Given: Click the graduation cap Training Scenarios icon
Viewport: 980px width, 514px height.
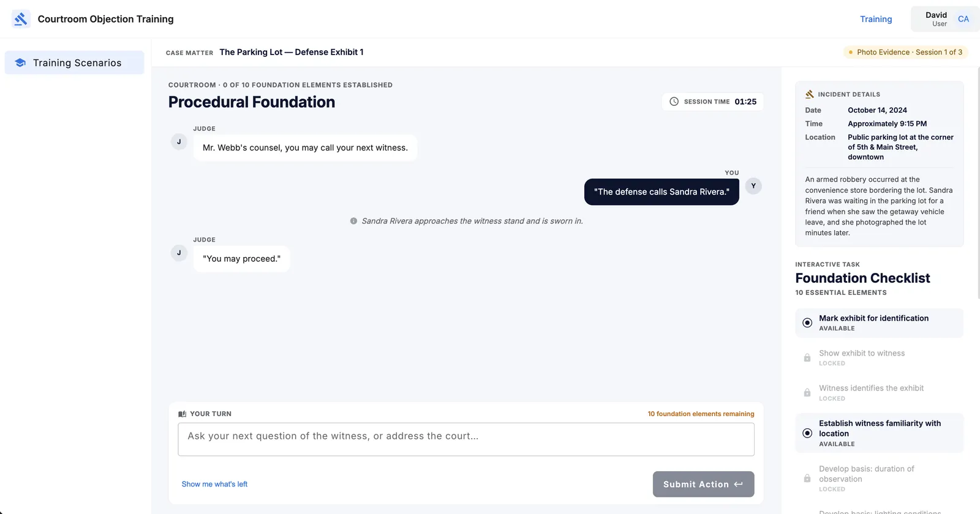Looking at the screenshot, I should [x=20, y=63].
